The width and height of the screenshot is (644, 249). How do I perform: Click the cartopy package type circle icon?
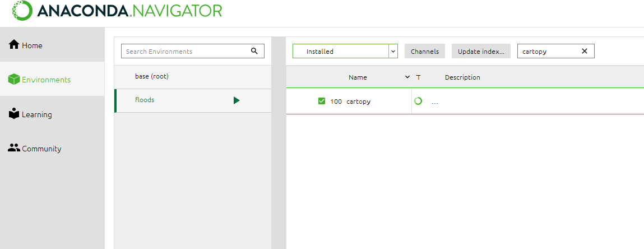[418, 101]
